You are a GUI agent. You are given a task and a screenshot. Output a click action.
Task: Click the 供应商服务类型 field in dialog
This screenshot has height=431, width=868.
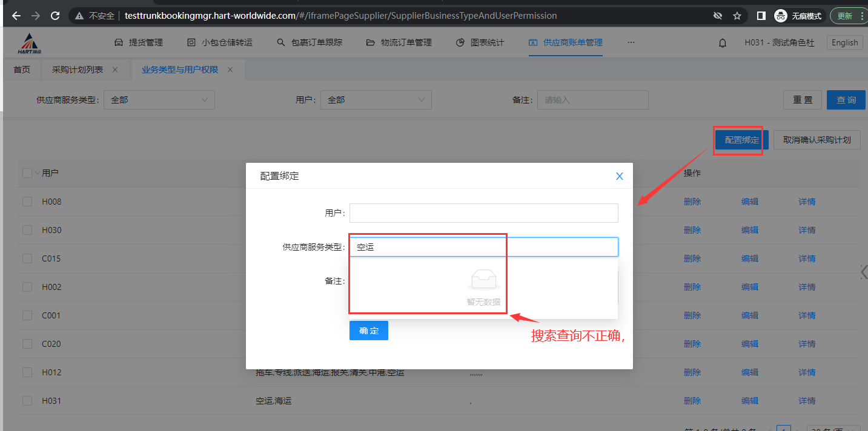[x=483, y=247]
